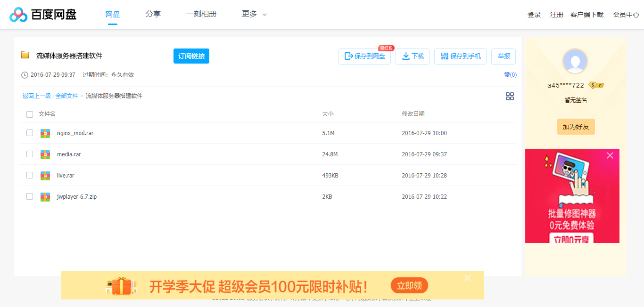This screenshot has width=644, height=307.
Task: Check the checkbox for media.rar
Action: [x=30, y=154]
